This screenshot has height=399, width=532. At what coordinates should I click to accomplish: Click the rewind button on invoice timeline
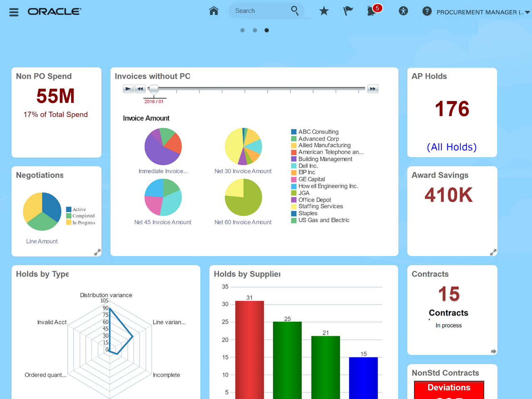(x=140, y=89)
